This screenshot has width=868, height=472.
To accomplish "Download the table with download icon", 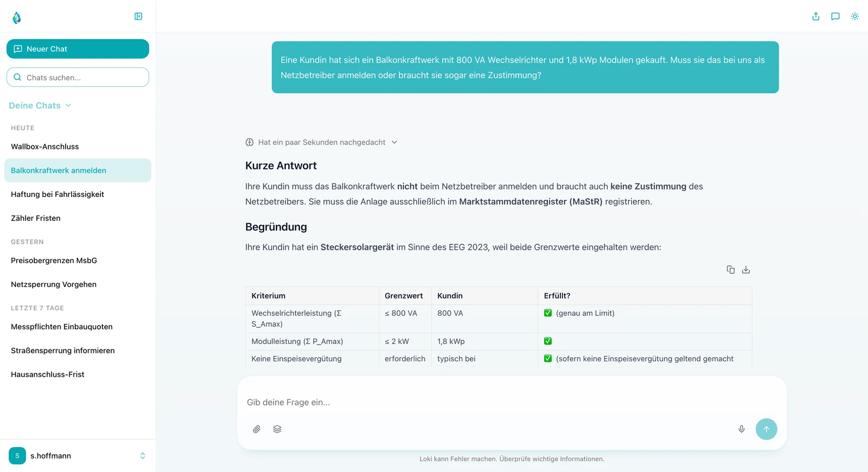I will (x=746, y=270).
